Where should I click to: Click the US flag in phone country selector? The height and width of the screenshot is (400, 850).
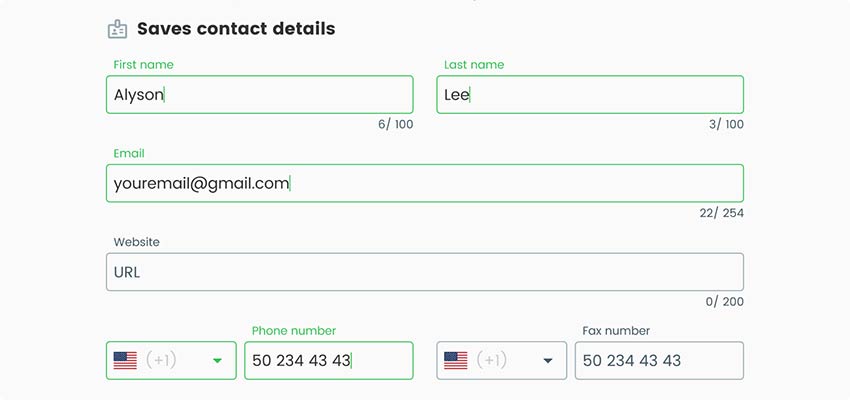pyautogui.click(x=125, y=360)
